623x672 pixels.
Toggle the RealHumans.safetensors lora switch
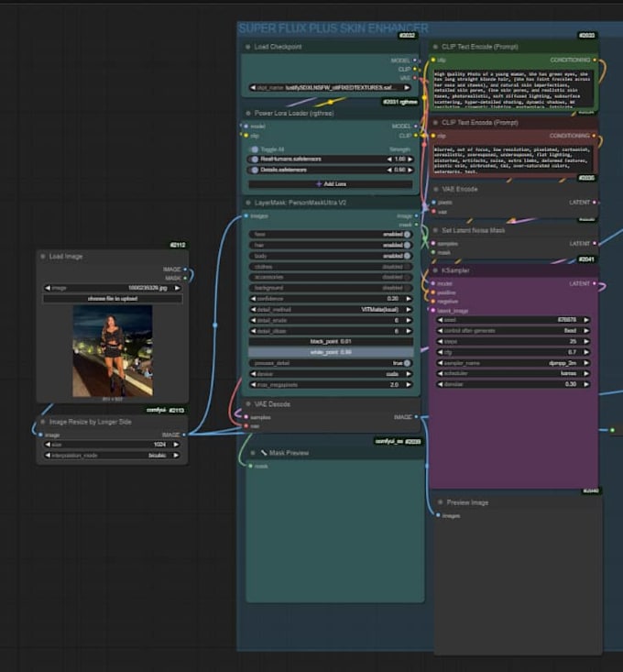point(255,159)
